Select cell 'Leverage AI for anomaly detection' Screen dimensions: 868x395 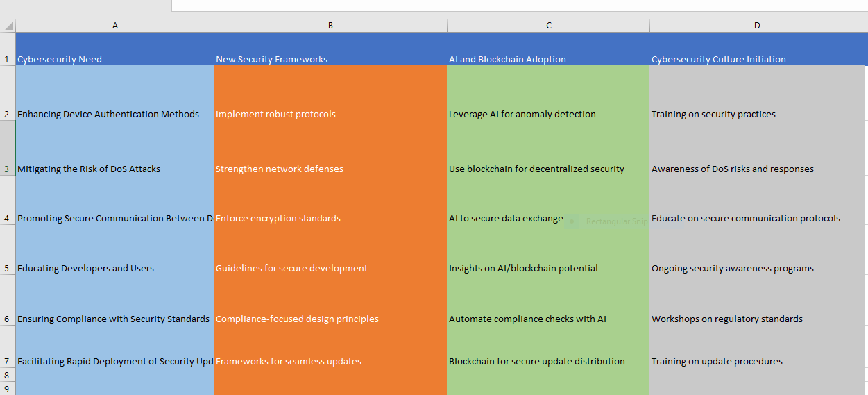pos(548,93)
